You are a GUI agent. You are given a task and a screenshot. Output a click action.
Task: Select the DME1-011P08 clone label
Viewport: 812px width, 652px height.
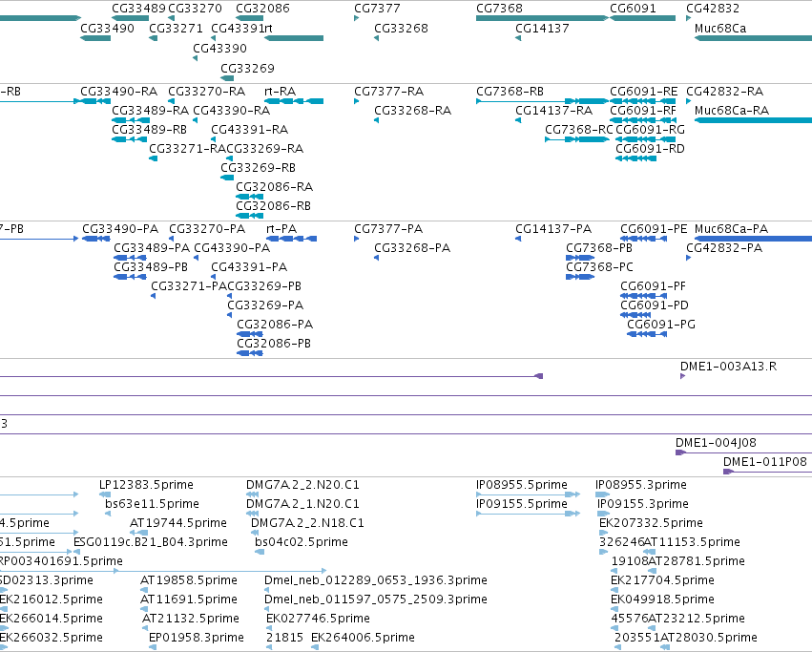point(765,461)
